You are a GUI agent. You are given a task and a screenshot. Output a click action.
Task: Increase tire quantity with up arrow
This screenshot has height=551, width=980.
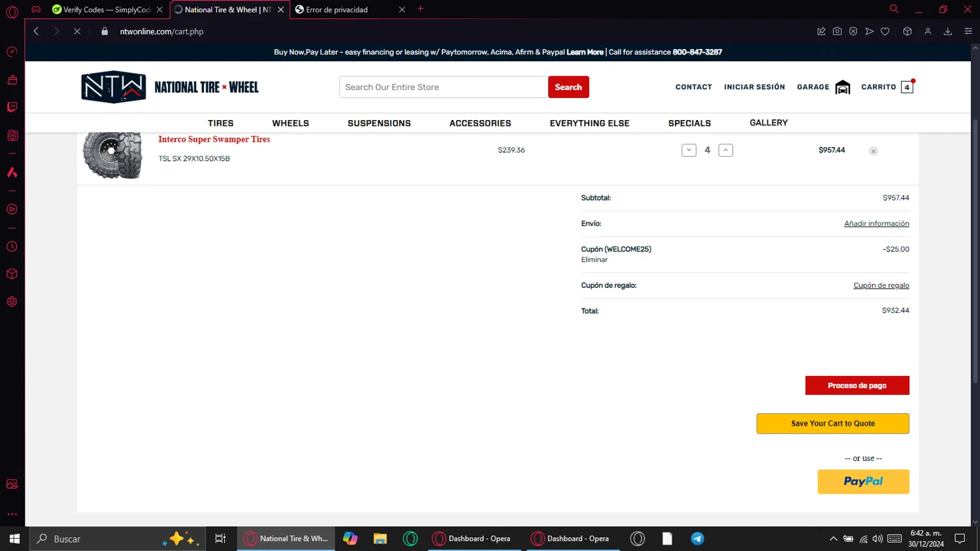coord(726,150)
